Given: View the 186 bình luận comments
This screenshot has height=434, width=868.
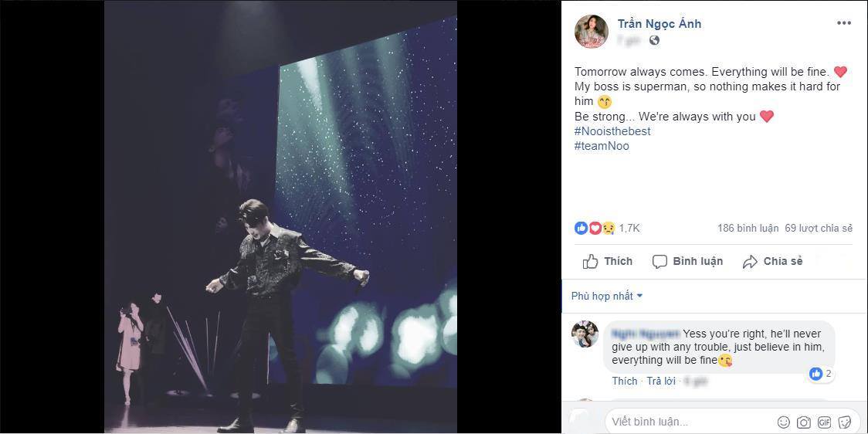Looking at the screenshot, I should (747, 228).
